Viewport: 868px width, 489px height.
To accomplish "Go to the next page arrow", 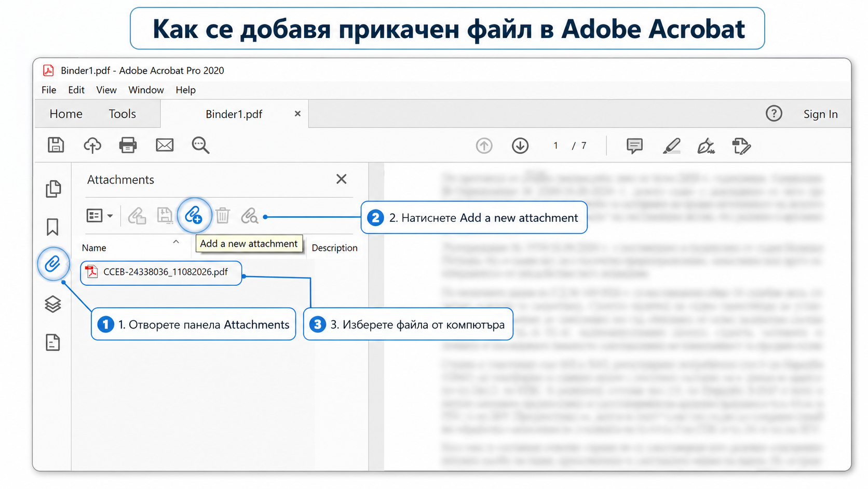I will (x=520, y=146).
